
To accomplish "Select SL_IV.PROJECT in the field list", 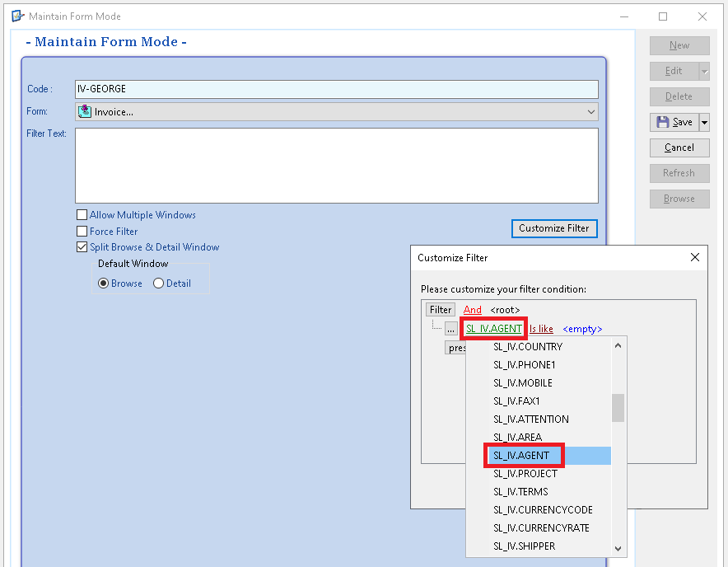I will click(x=525, y=474).
